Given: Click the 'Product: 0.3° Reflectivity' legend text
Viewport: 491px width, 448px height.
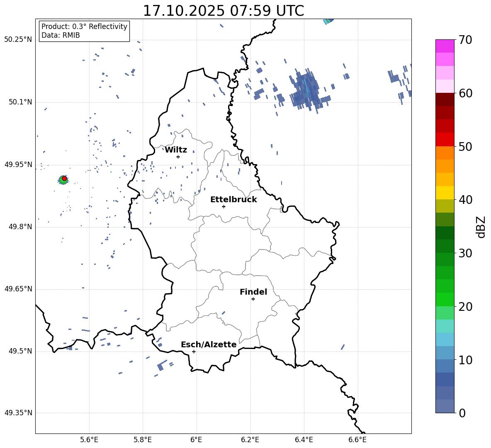Looking at the screenshot, I should click(84, 26).
